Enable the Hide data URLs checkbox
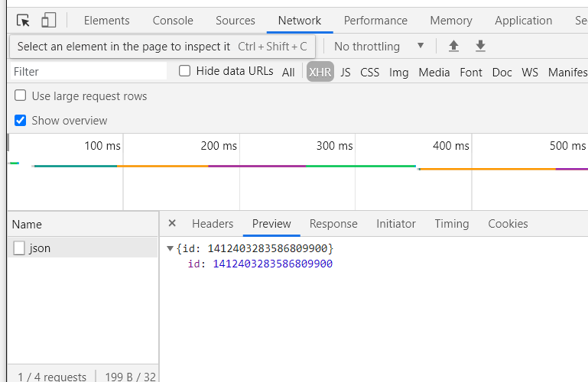Viewport: 588px width, 382px height. point(185,71)
